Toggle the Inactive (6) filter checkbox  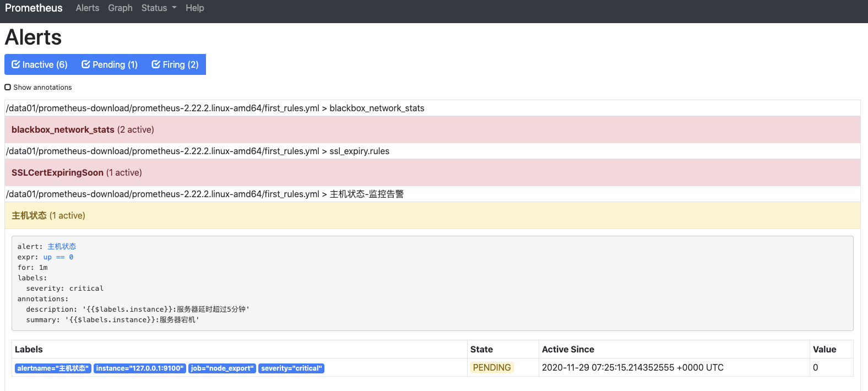pos(40,64)
